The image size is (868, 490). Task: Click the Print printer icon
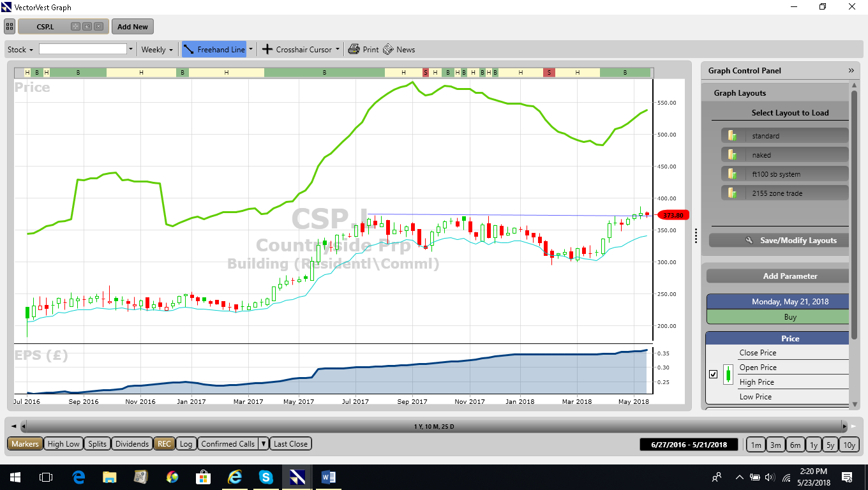354,49
